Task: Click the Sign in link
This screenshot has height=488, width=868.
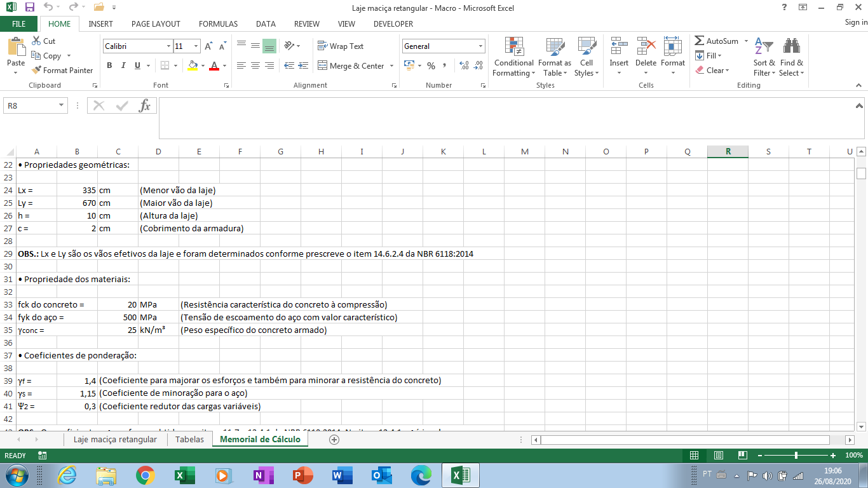Action: [x=856, y=22]
